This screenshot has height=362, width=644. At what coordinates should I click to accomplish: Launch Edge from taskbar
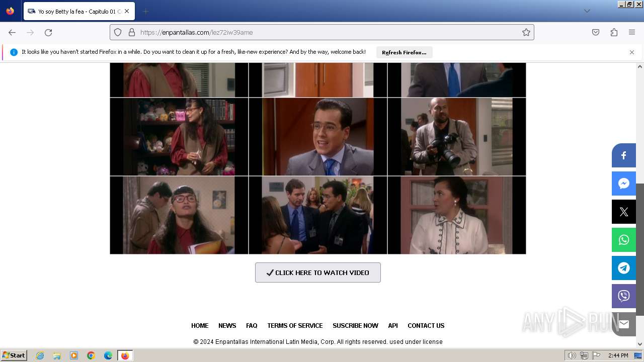[108, 355]
